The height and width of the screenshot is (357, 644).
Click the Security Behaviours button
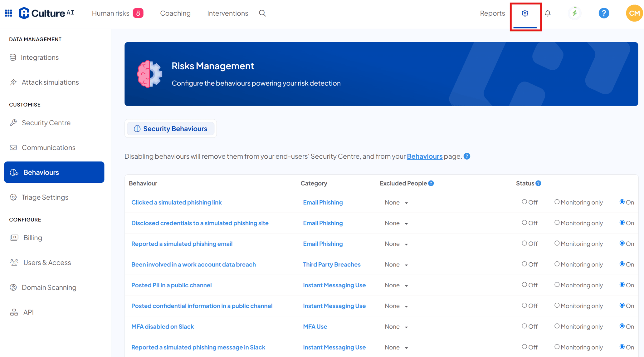pos(170,128)
